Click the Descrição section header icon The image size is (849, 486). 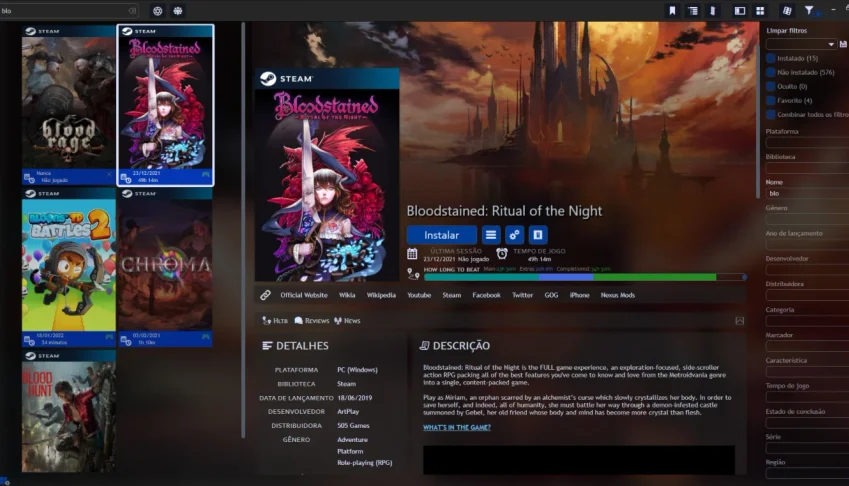click(424, 345)
